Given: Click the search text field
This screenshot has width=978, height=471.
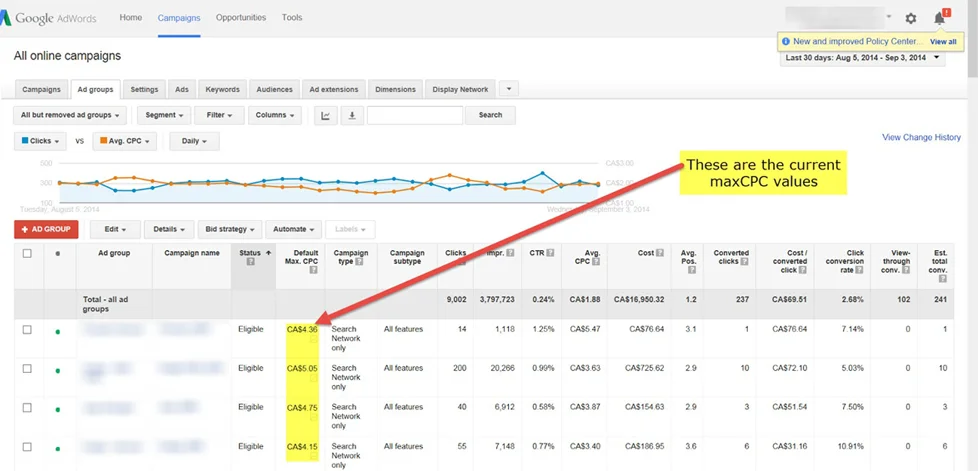Looking at the screenshot, I should point(414,115).
